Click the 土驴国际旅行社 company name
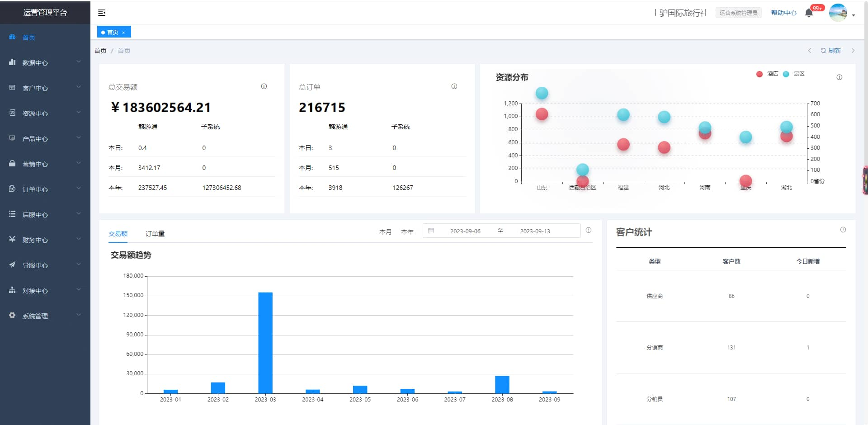This screenshot has height=425, width=868. click(679, 13)
